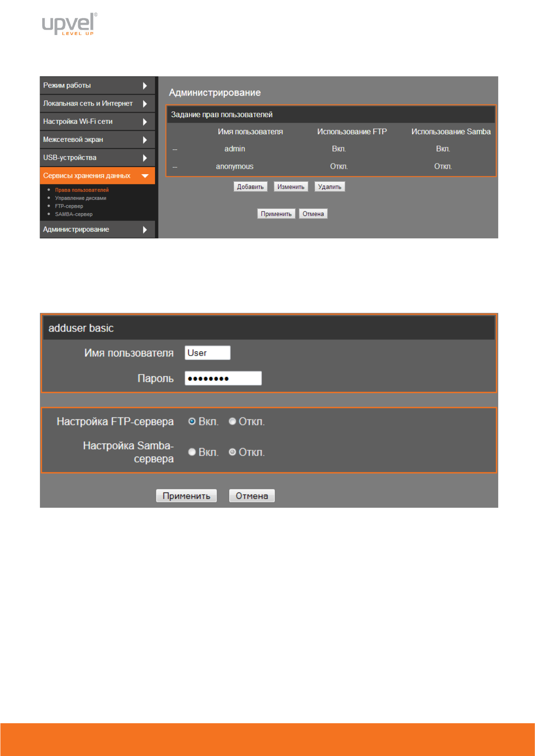
Task: Open the FTP-сервер submenu link
Action: [69, 207]
